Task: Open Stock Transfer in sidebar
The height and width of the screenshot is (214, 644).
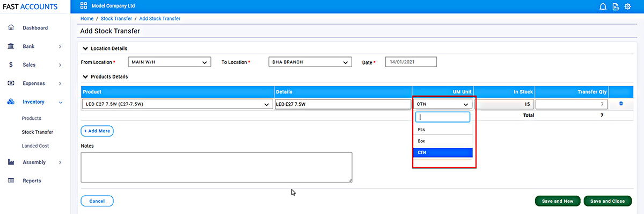Action: [x=37, y=132]
